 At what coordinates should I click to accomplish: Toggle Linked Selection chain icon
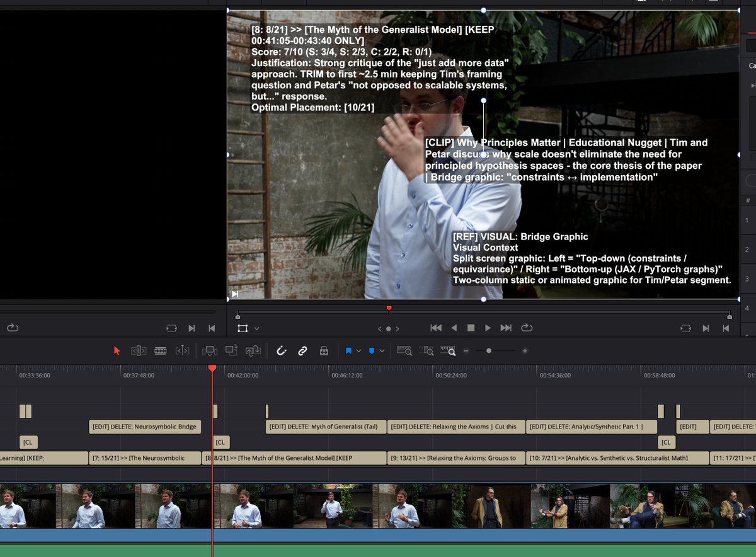click(302, 351)
